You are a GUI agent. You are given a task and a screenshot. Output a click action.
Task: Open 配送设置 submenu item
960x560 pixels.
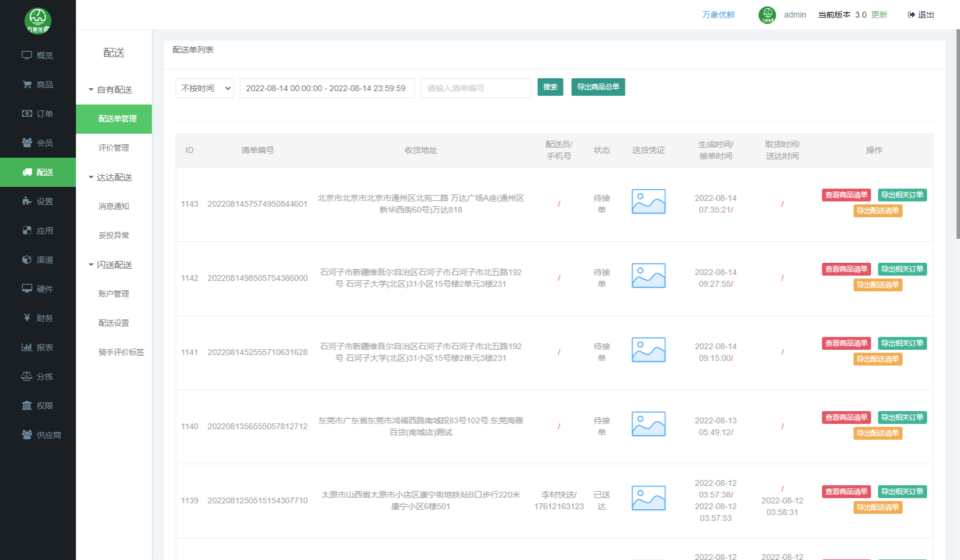click(114, 324)
